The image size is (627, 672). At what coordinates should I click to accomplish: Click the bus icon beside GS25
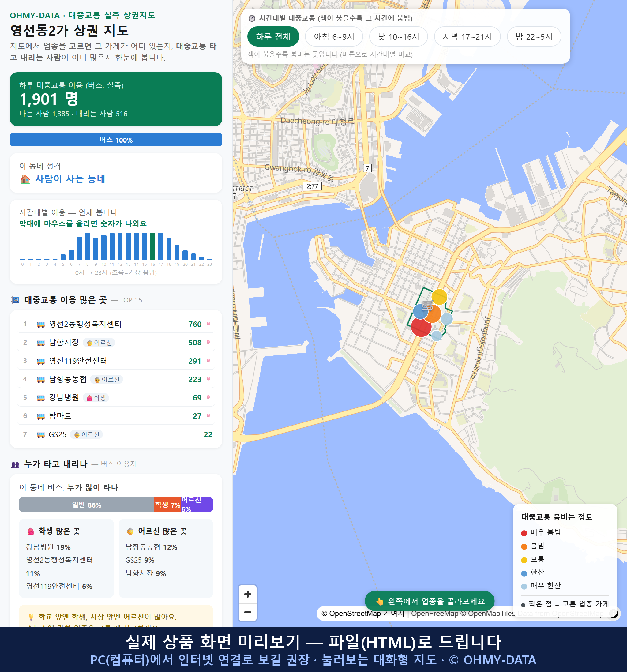[x=40, y=435]
